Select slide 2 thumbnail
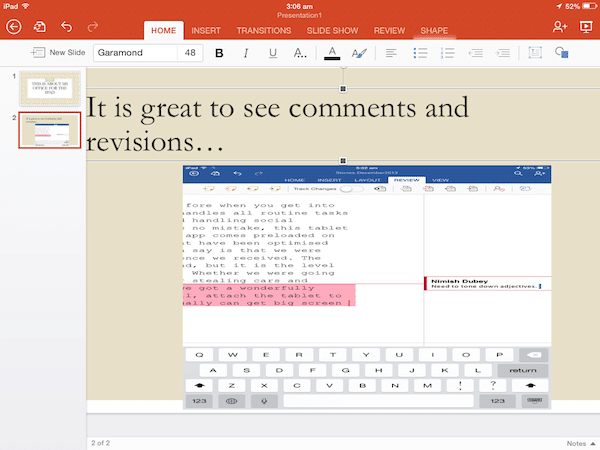 50,130
